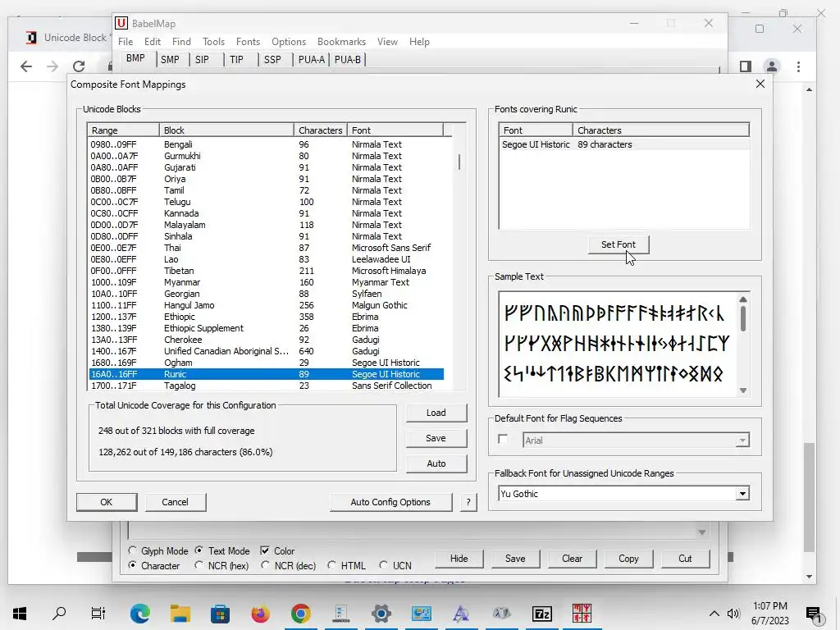Viewport: 840px width, 630px height.
Task: Open 7-Zip taskbar icon
Action: [x=541, y=614]
